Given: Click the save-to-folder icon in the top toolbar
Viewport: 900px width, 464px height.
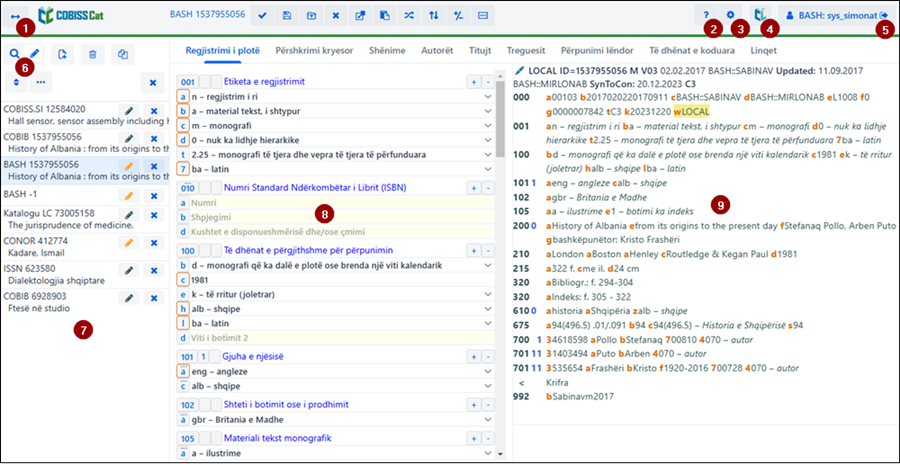Looking at the screenshot, I should [311, 16].
